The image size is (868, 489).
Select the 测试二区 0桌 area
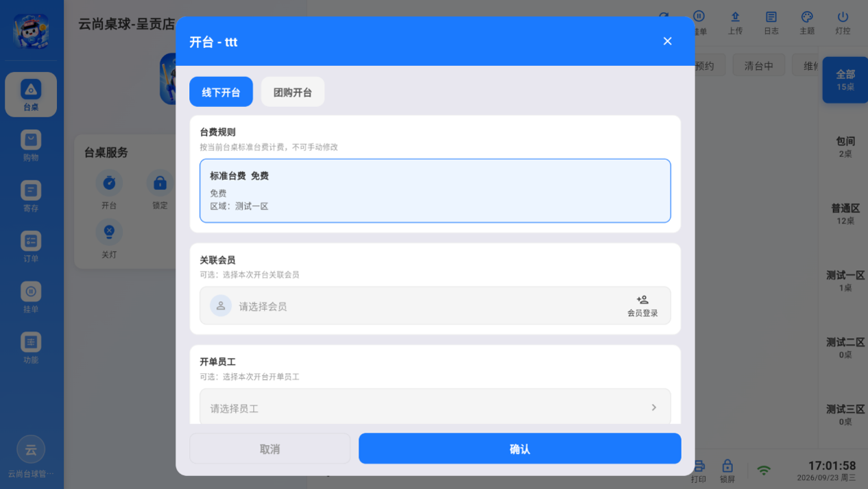[x=845, y=348]
